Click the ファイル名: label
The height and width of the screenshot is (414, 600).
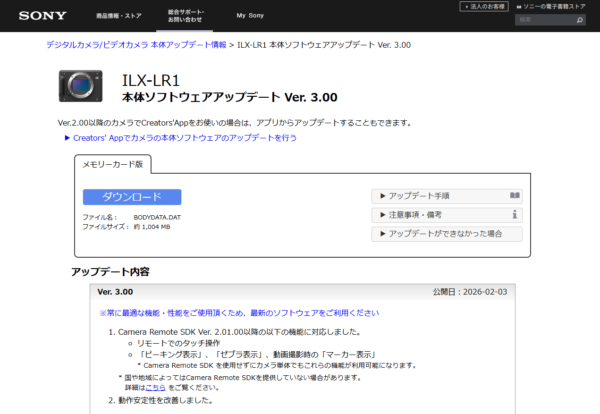pyautogui.click(x=100, y=217)
